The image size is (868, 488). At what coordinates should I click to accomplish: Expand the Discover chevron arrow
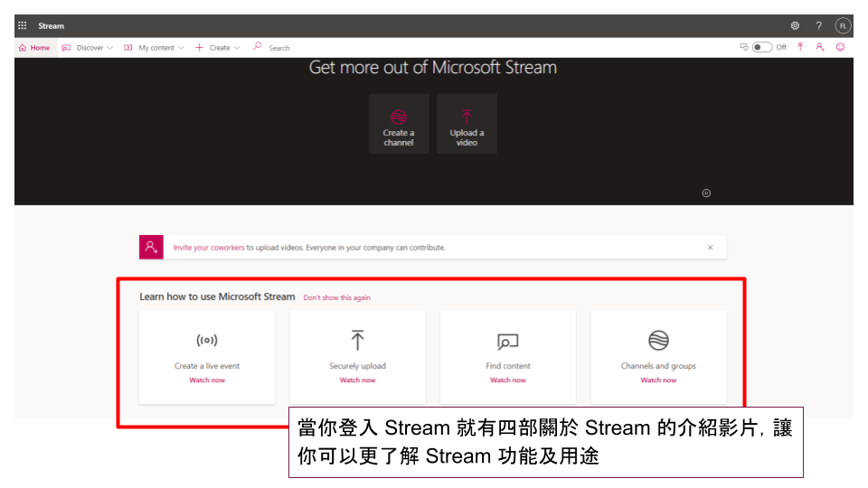tap(110, 48)
